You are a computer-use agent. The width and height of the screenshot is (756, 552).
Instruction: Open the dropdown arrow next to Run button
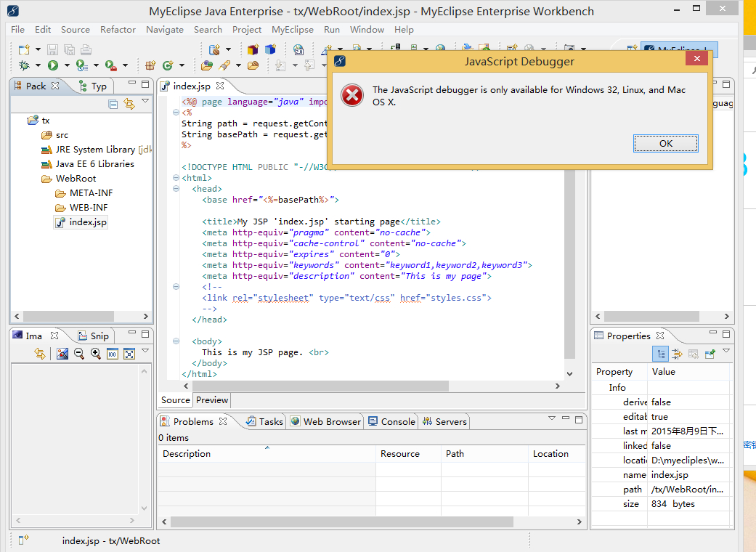pos(66,65)
